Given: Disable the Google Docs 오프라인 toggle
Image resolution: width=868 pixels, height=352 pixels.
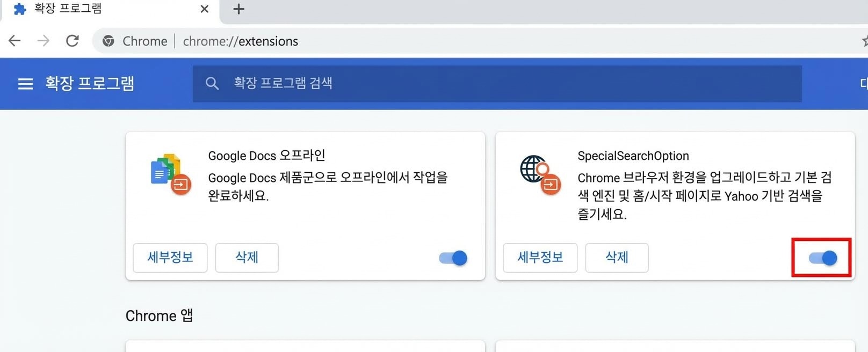Looking at the screenshot, I should tap(453, 258).
